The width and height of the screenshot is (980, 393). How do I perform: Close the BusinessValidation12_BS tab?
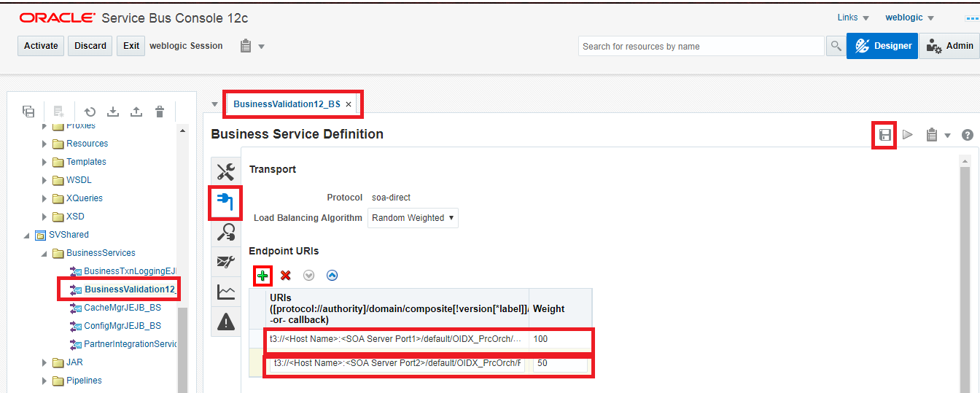coord(349,104)
